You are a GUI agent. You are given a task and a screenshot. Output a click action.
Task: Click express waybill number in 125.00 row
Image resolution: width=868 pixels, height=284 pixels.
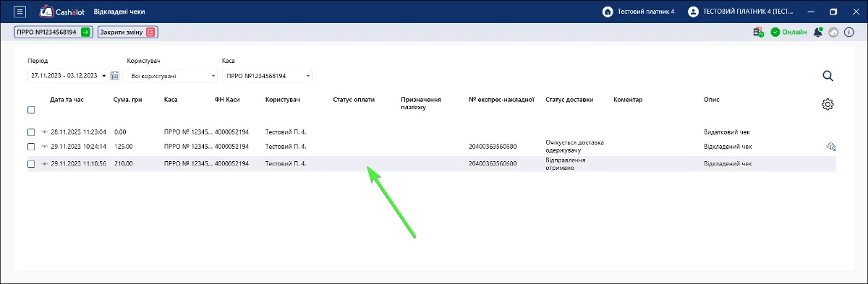[493, 146]
